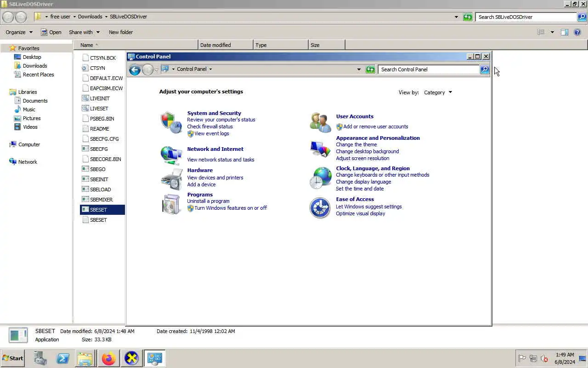Click New folder in Explorer toolbar
Viewport: 588px width, 368px height.
click(x=121, y=32)
